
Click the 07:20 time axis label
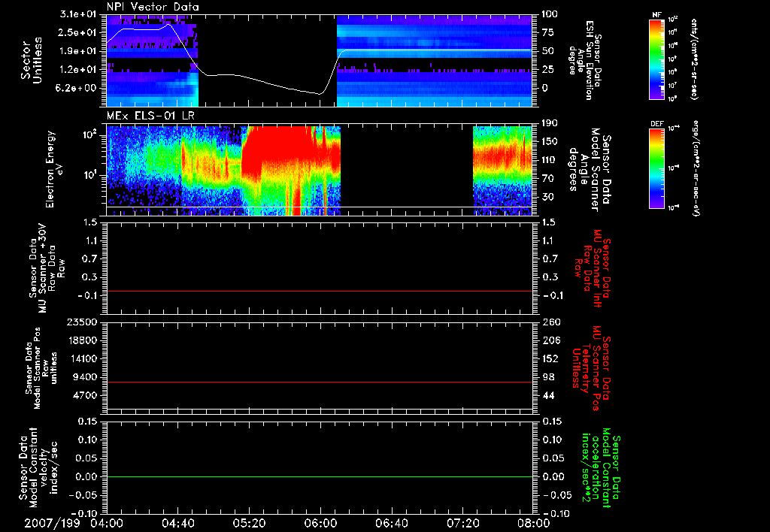[x=462, y=523]
